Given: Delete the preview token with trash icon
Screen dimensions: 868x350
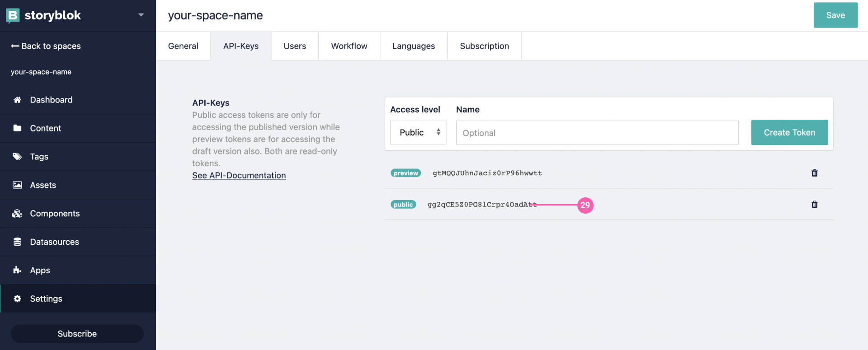Looking at the screenshot, I should pos(815,173).
